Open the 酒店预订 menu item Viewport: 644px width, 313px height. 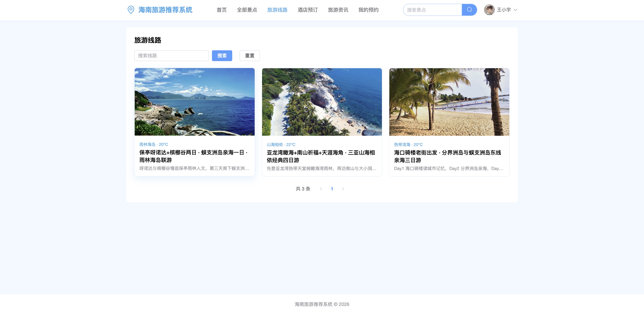point(307,10)
